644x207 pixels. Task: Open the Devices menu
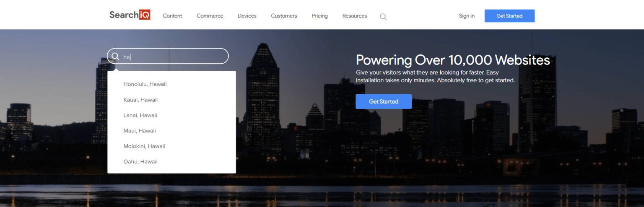click(x=247, y=16)
